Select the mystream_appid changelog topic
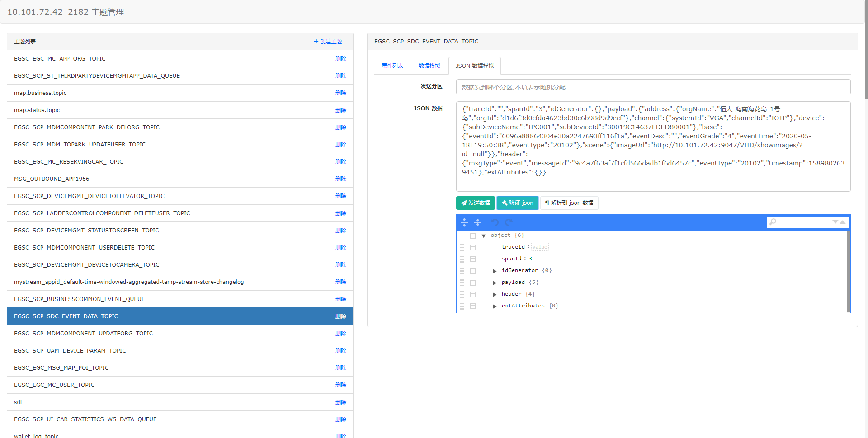 (180, 282)
